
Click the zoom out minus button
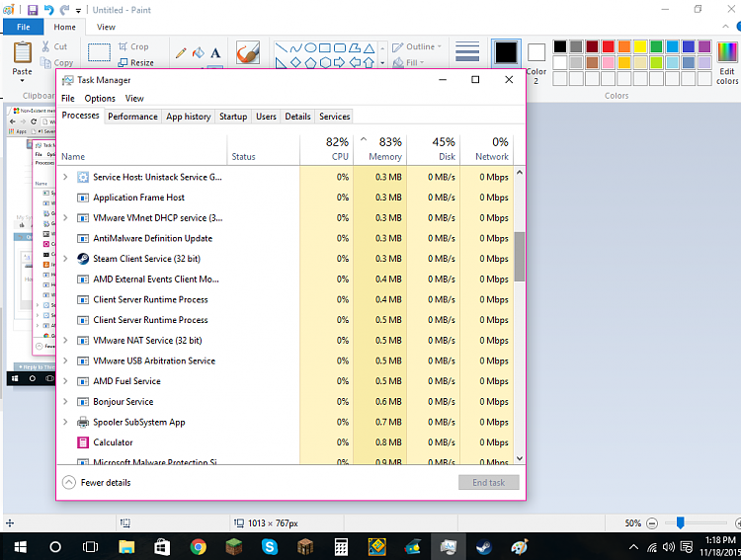coord(652,523)
